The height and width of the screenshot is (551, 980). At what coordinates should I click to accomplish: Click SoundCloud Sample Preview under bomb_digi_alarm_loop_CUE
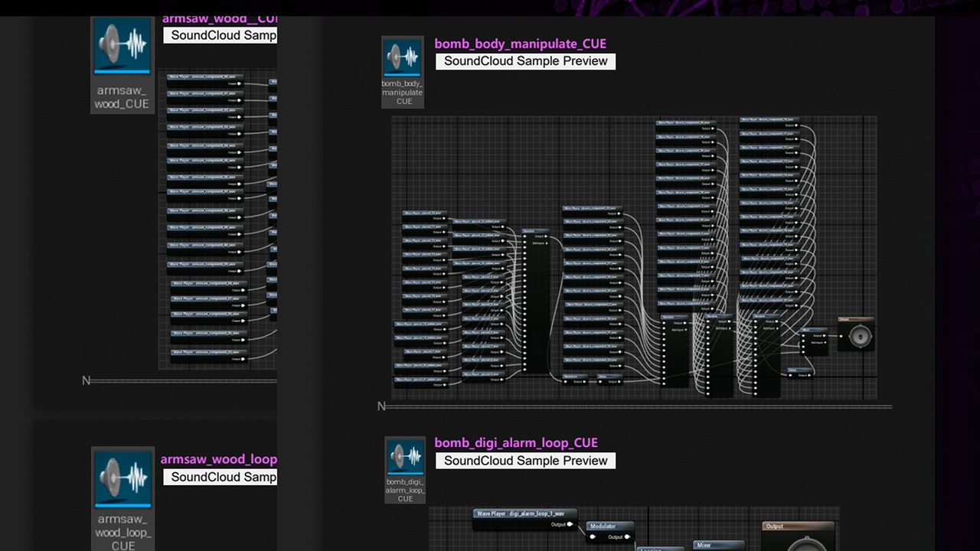525,461
